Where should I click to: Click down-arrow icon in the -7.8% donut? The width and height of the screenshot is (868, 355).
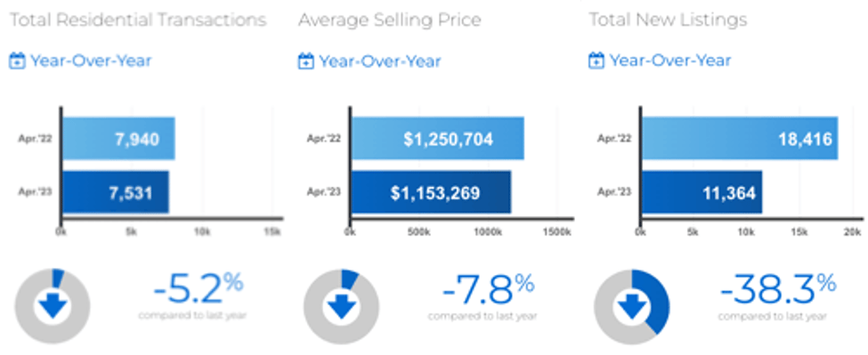point(342,306)
